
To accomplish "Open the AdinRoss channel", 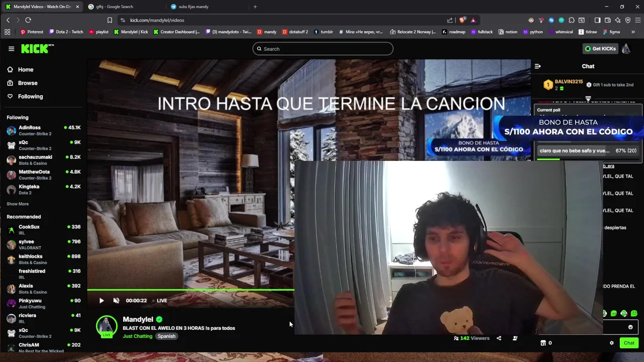I will (43, 131).
